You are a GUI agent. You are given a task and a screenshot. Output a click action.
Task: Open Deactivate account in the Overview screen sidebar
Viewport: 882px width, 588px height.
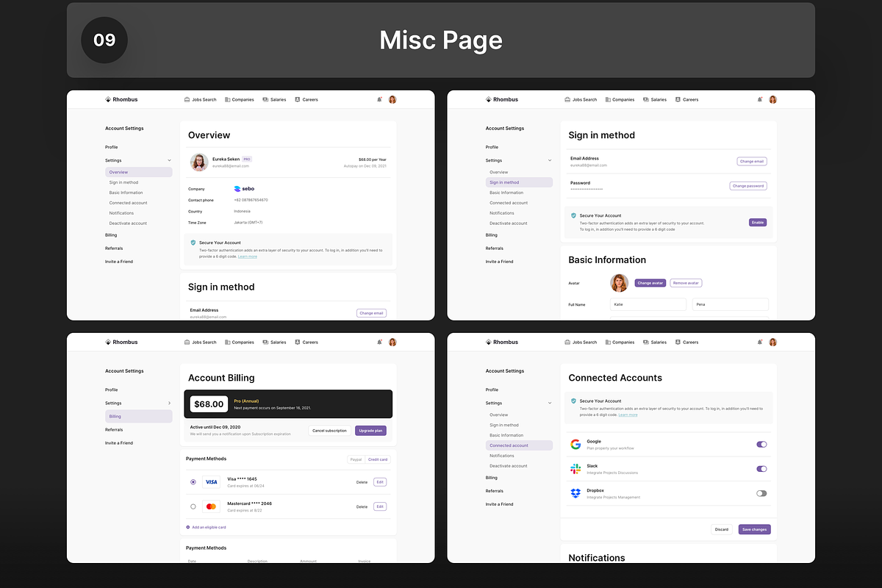pos(128,223)
